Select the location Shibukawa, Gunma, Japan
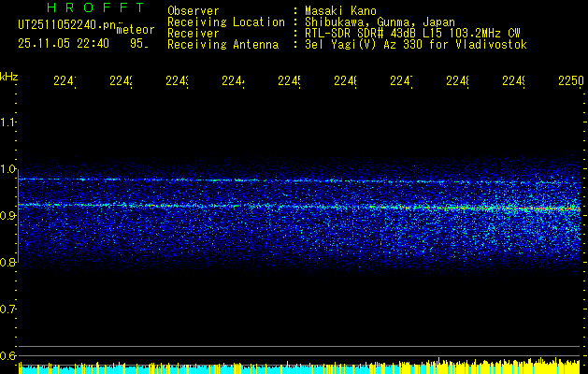This screenshot has width=588, height=374. click(380, 22)
